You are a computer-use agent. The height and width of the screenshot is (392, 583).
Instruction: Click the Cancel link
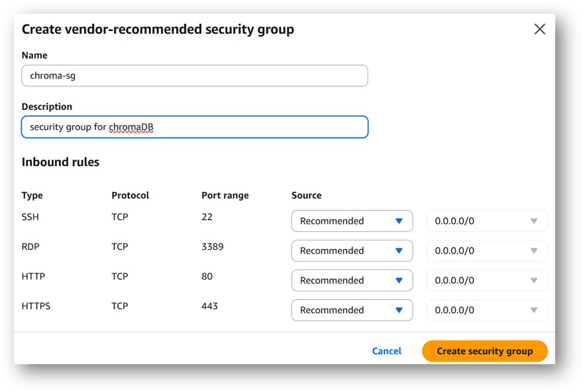click(x=386, y=351)
